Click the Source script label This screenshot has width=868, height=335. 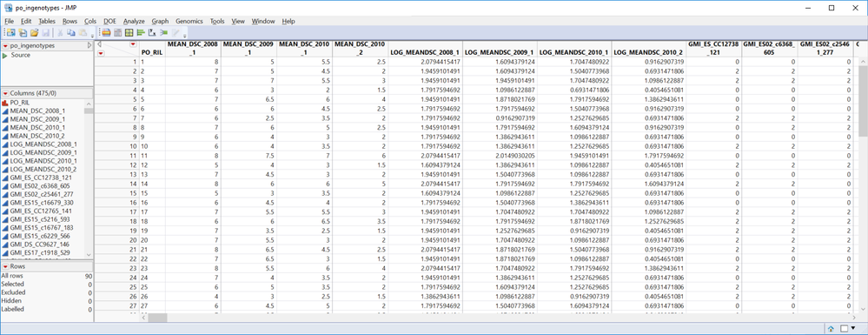21,56
